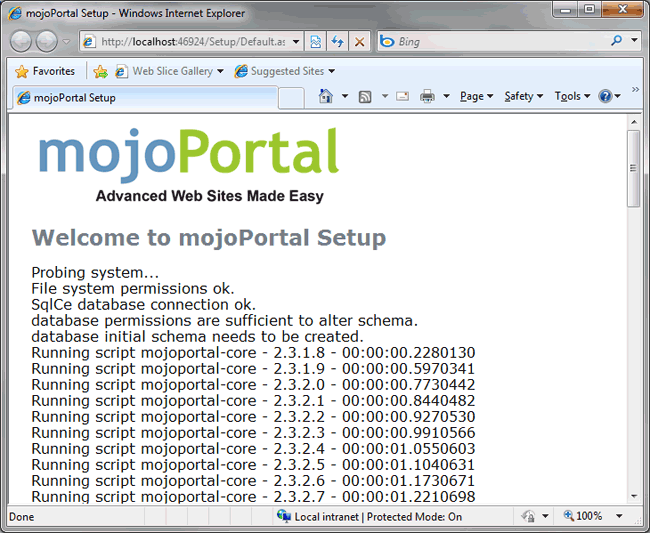Click the Refresh page icon
This screenshot has width=650, height=533.
[337, 42]
